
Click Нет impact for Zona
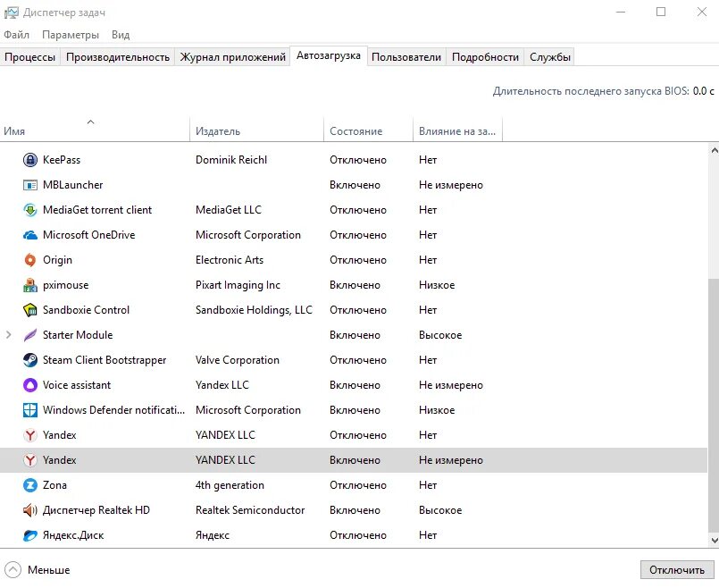coord(427,485)
